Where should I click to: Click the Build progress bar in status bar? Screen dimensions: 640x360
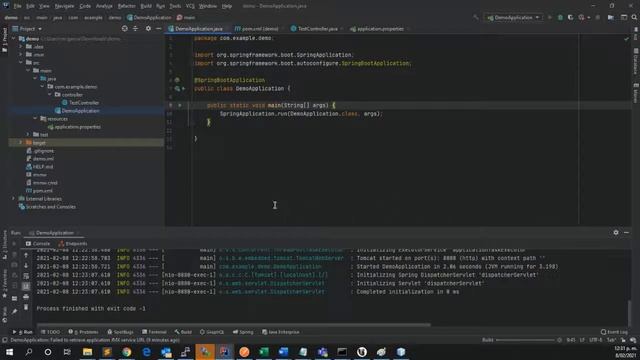pos(525,340)
